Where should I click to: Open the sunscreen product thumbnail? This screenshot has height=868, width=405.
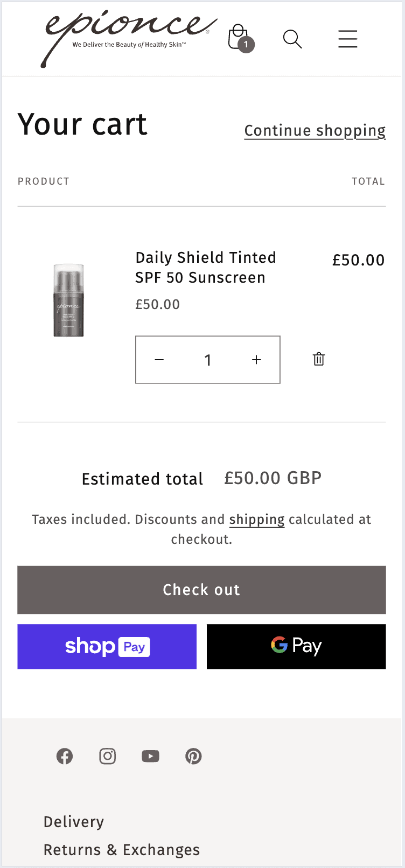pos(69,300)
